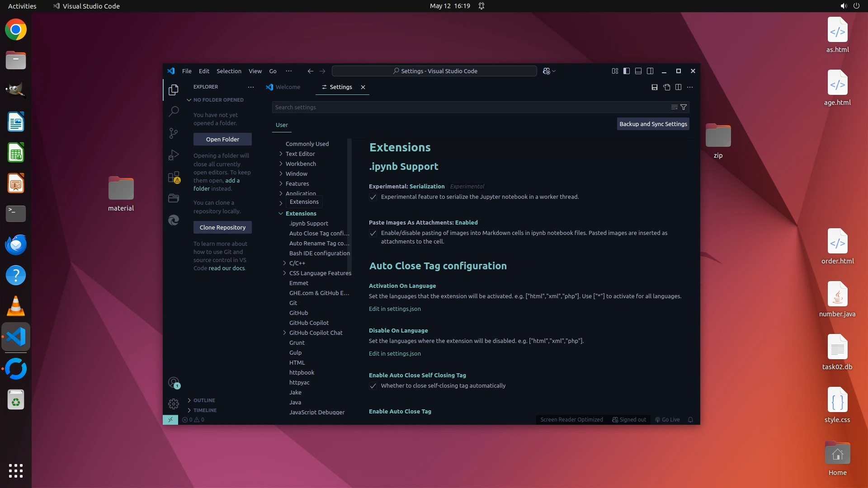This screenshot has width=868, height=488.
Task: Open the Search view in activity bar
Action: tap(174, 111)
